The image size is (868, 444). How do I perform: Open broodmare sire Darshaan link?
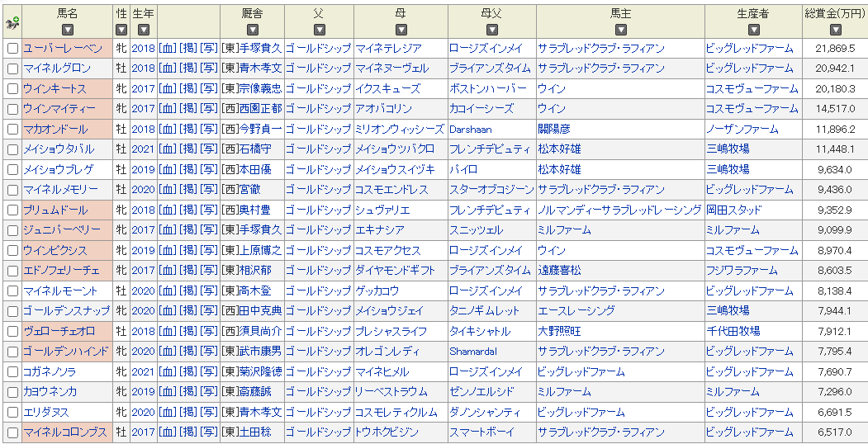471,130
